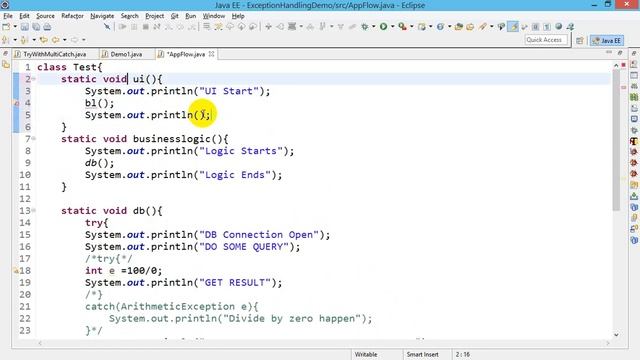The image size is (640, 360).
Task: Click the New Server icon
Action: [422, 27]
